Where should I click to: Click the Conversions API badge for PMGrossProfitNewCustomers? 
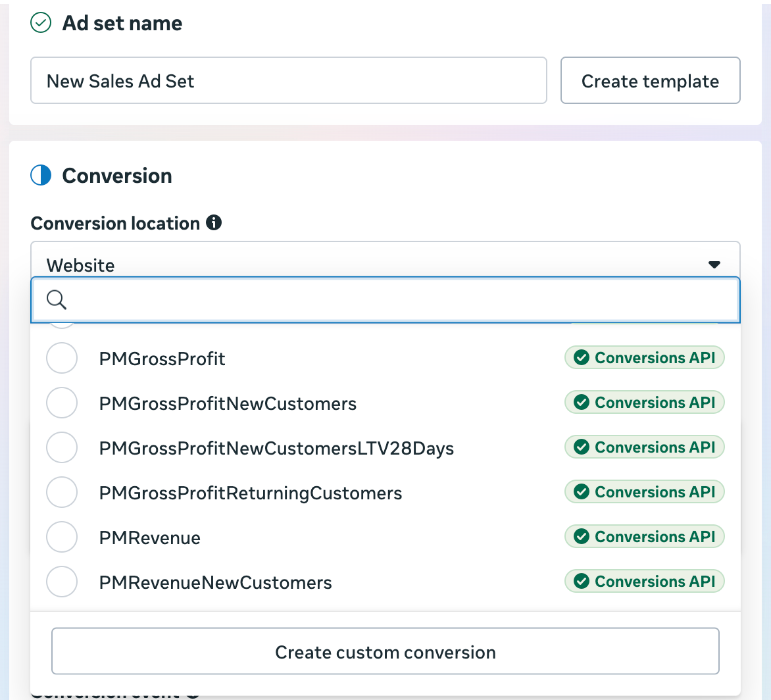click(x=644, y=402)
